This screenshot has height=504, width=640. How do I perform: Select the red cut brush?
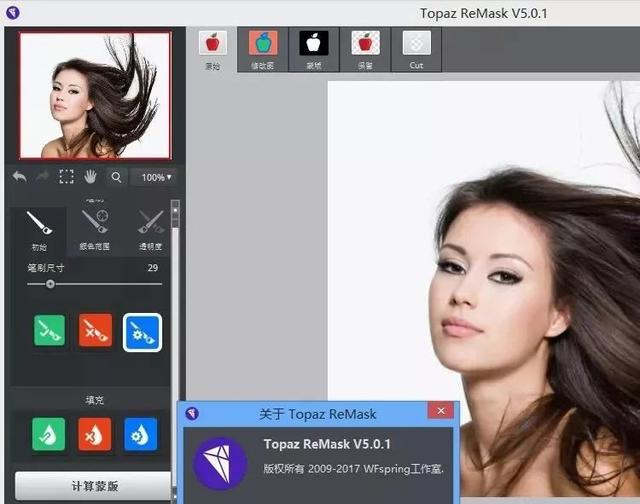point(95,330)
